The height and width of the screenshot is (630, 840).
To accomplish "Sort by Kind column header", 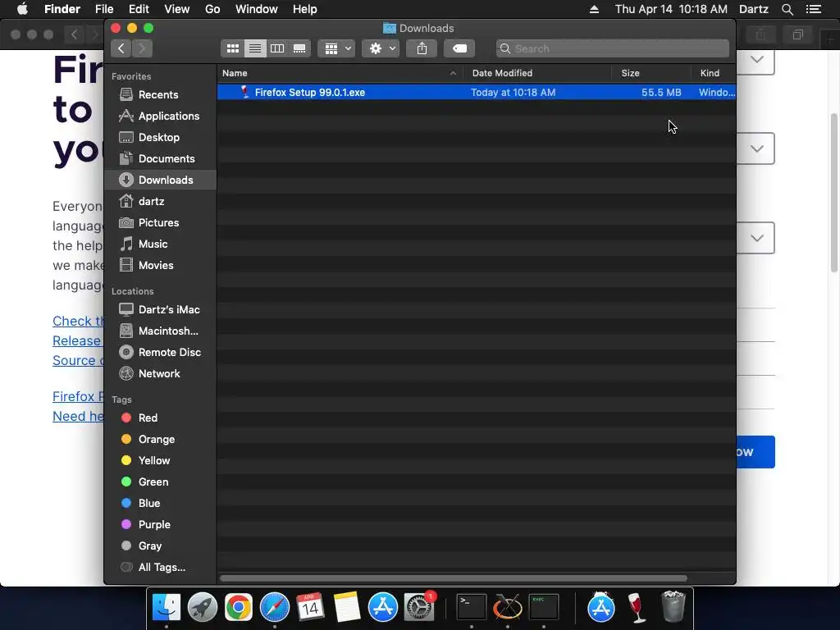I will [713, 73].
